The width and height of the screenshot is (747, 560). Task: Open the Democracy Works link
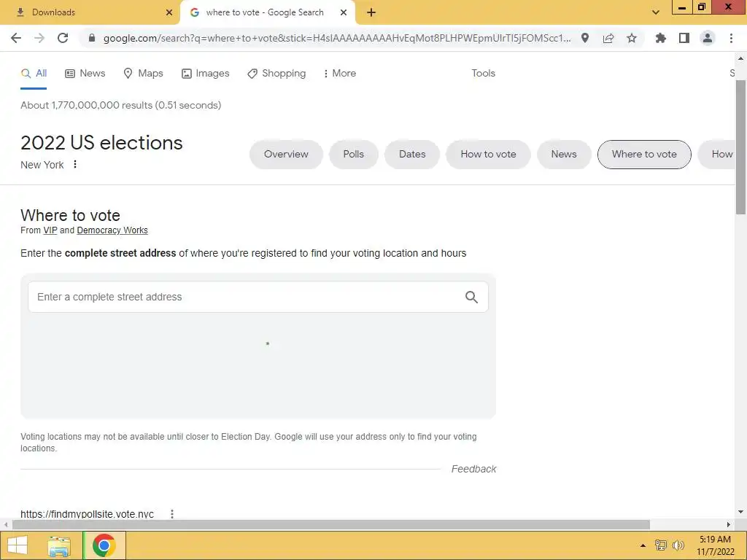coord(112,230)
